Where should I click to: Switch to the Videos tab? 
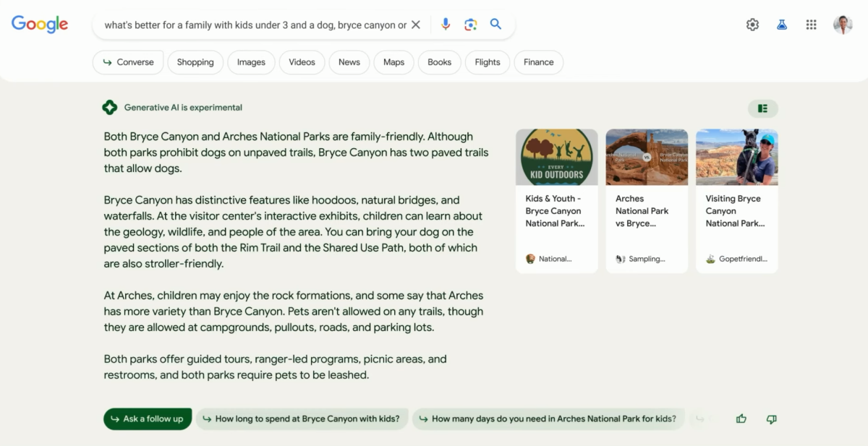click(x=302, y=62)
